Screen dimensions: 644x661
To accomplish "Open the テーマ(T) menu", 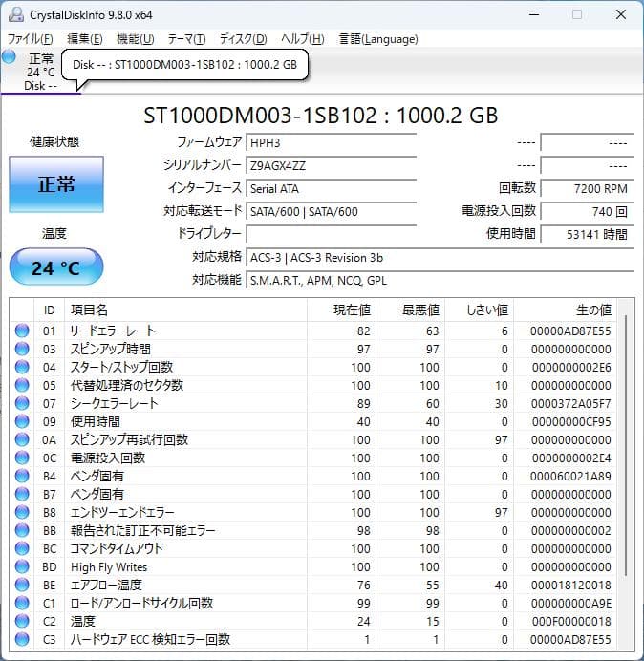I will pyautogui.click(x=186, y=39).
